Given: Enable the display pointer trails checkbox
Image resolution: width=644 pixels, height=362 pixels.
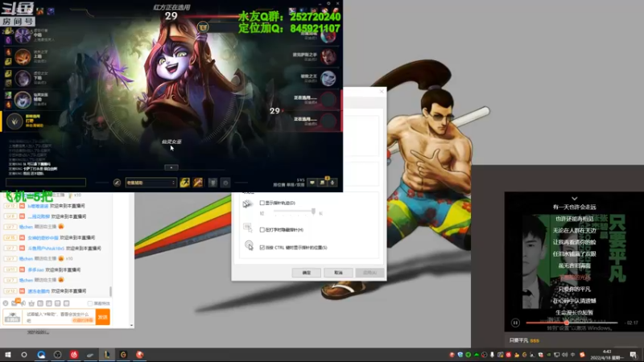Looking at the screenshot, I should (262, 203).
